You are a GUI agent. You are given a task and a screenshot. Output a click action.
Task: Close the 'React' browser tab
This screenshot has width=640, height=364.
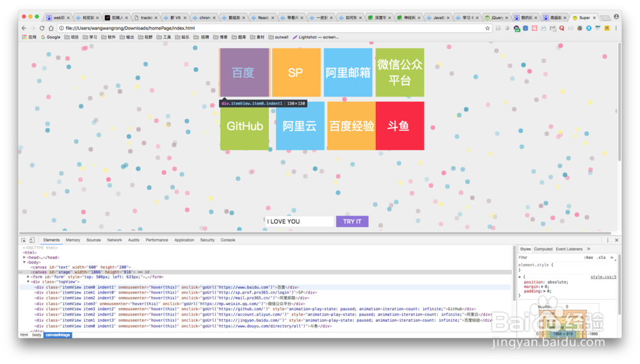tap(273, 18)
